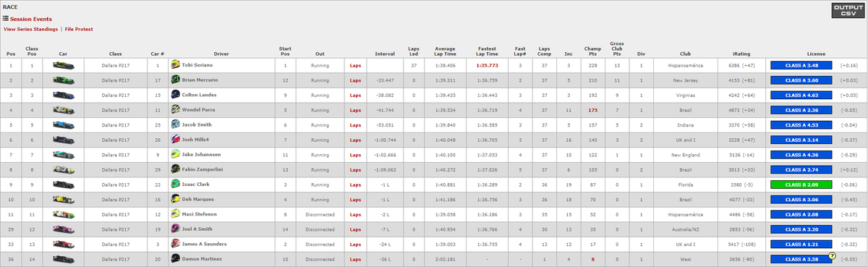Click car thumbnail in Colton Landes' row
868x267 pixels.
(64, 95)
